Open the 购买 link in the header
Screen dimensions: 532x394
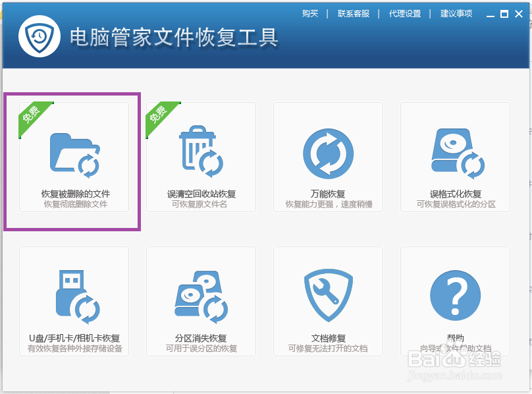tap(310, 14)
